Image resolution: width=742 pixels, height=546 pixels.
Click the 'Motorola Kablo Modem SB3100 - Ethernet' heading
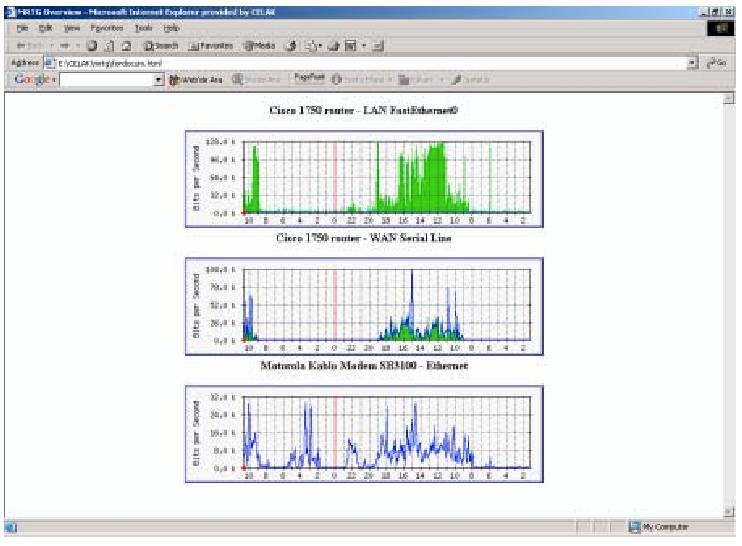pyautogui.click(x=364, y=366)
